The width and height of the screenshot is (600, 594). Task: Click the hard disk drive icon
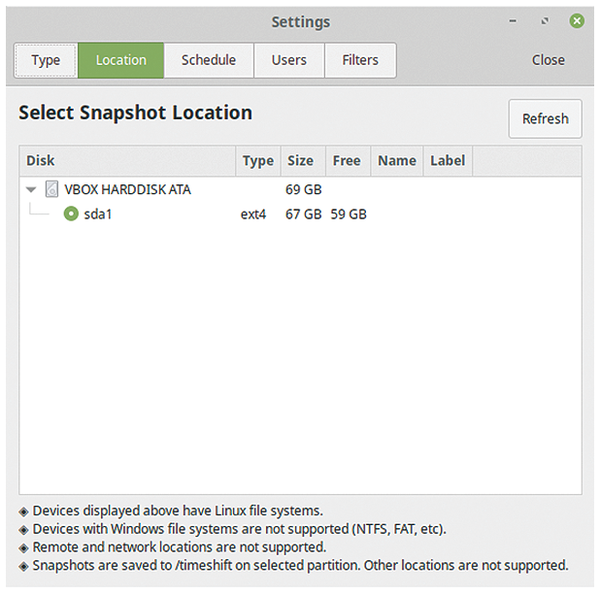point(52,189)
